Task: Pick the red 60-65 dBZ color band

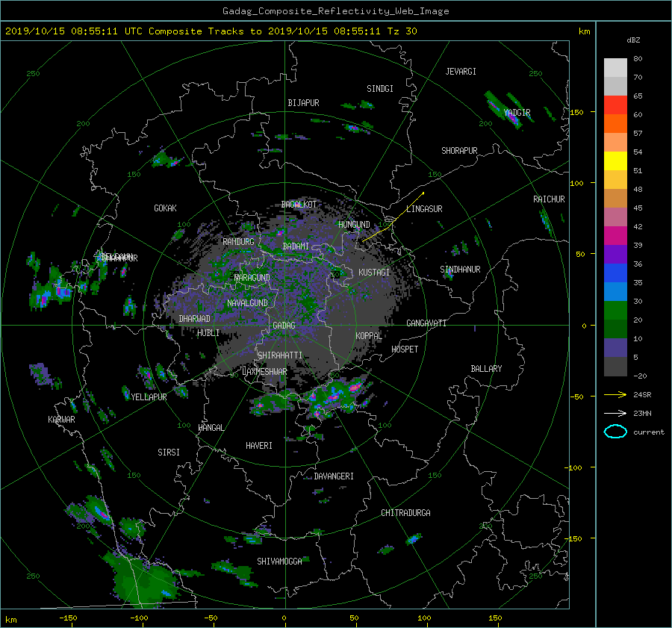Action: coord(615,105)
